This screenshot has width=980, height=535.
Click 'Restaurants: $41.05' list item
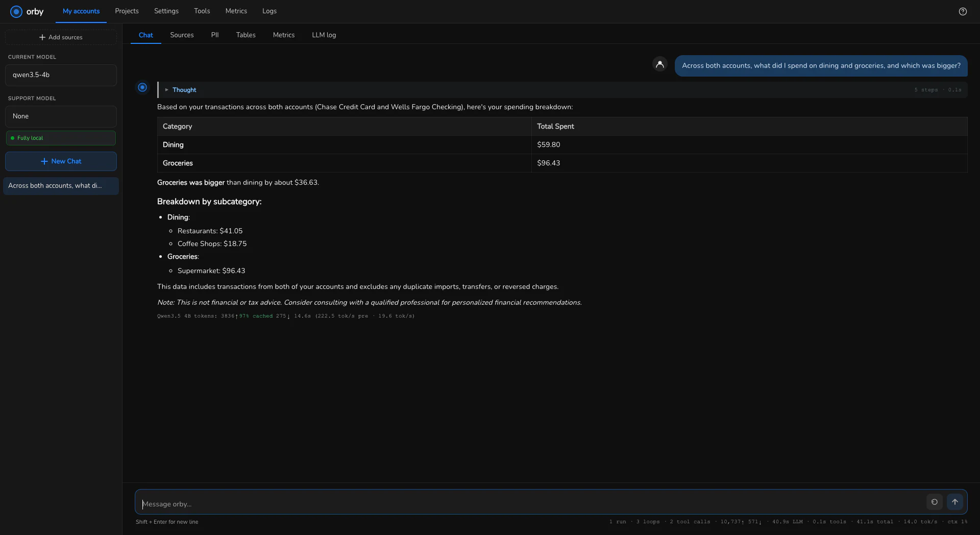(x=210, y=231)
